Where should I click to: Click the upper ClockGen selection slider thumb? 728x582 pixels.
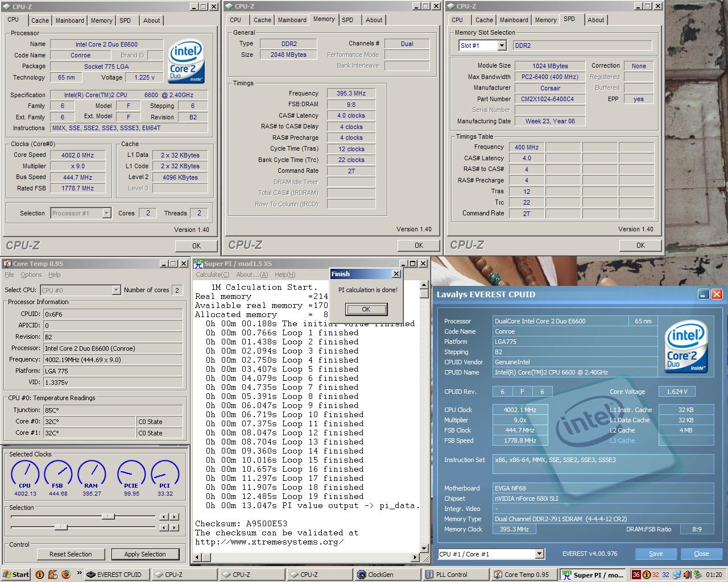click(108, 517)
